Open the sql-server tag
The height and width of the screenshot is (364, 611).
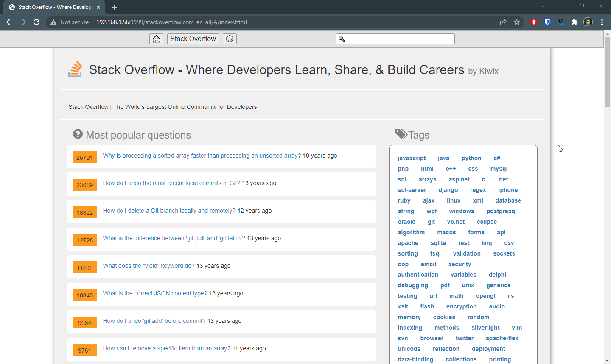coord(412,190)
